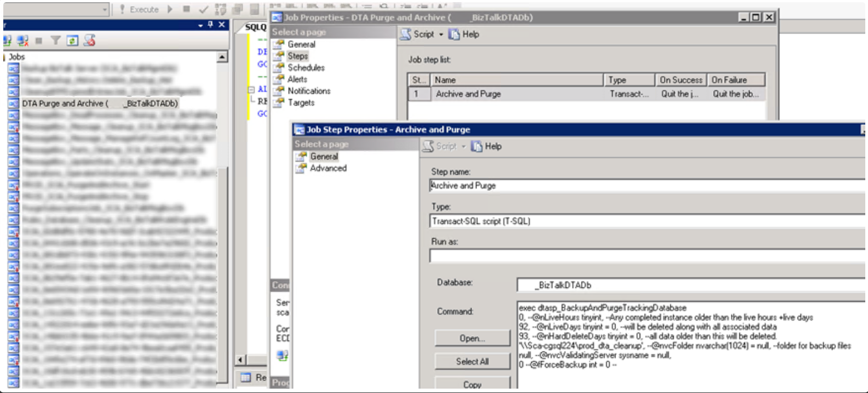Select the DTA Purge and Archive job
The width and height of the screenshot is (868, 393).
[100, 103]
